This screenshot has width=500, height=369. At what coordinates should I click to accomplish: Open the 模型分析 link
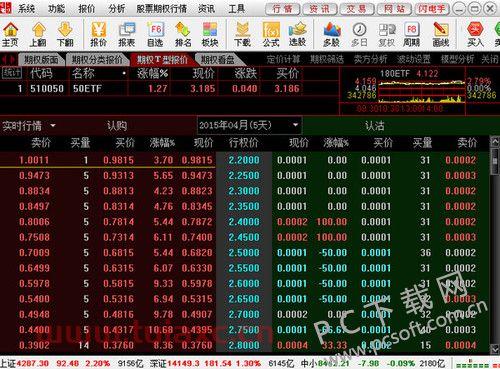pyautogui.click(x=457, y=60)
